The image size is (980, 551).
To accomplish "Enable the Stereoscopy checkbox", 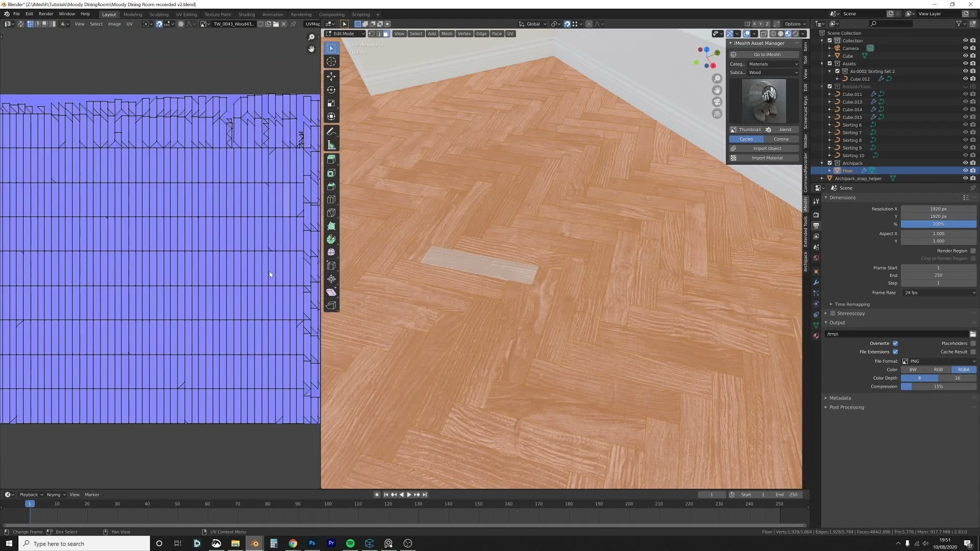I will point(833,313).
